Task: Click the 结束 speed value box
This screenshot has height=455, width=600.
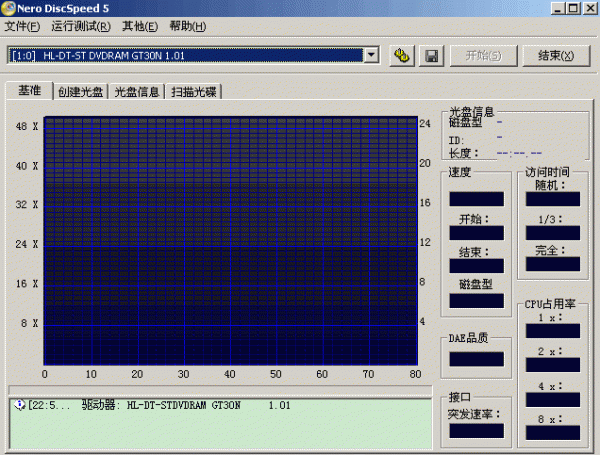Action: [x=476, y=266]
